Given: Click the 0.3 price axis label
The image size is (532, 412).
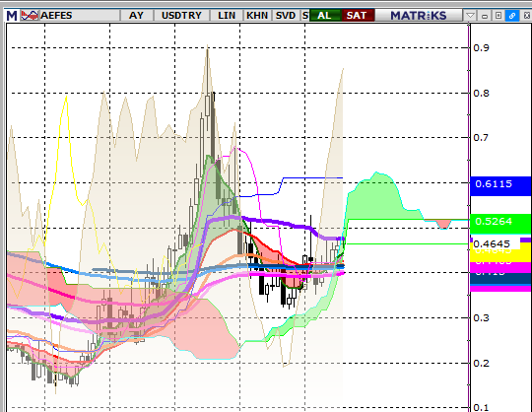Looking at the screenshot, I should pos(482,318).
